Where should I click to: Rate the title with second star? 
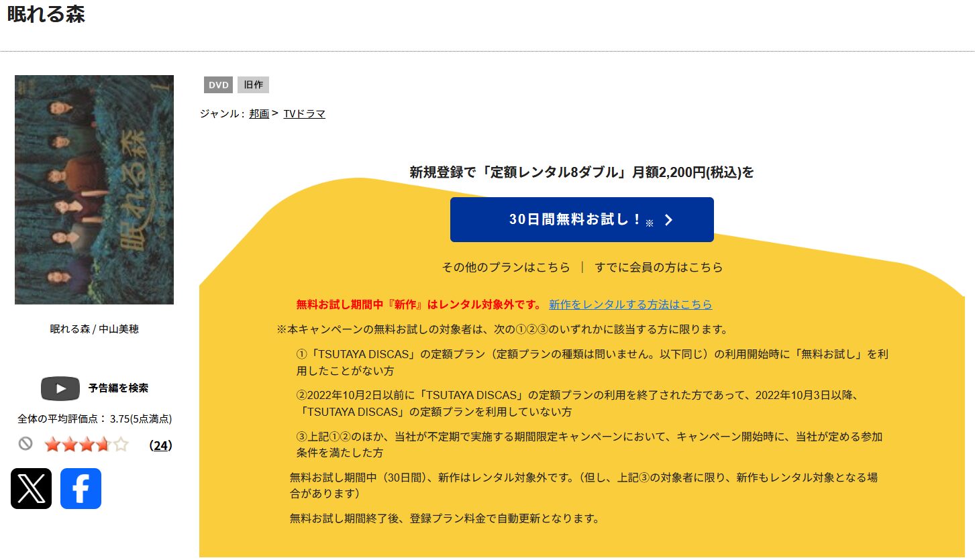pos(69,444)
